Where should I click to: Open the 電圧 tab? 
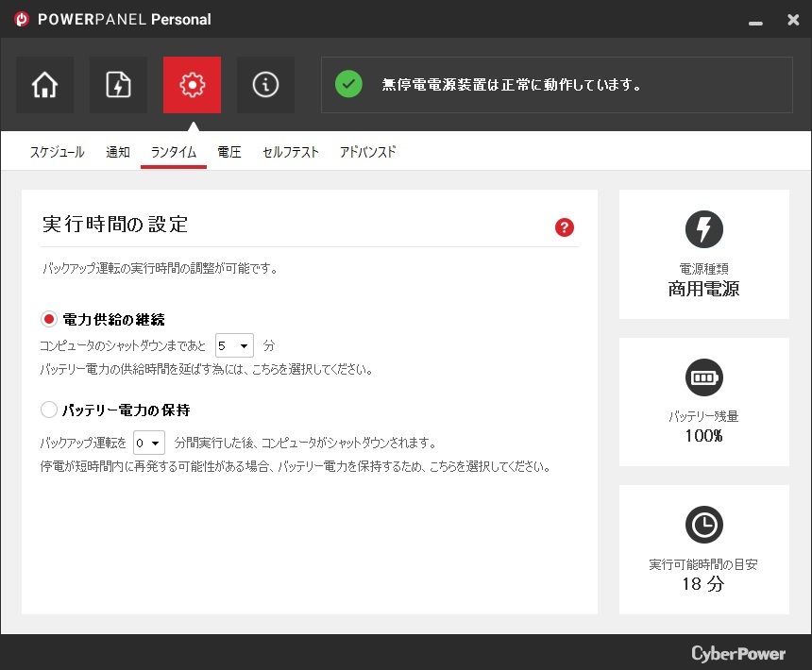pos(228,152)
